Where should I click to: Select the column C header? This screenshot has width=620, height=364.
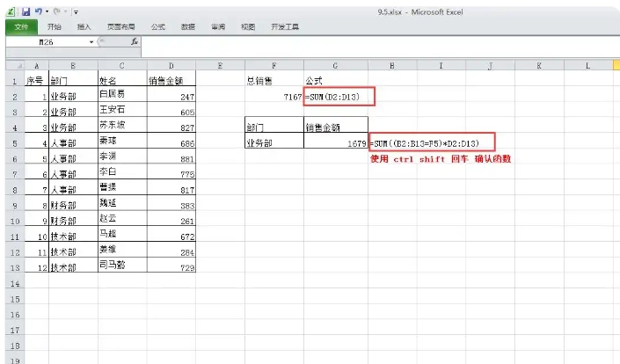(122, 66)
